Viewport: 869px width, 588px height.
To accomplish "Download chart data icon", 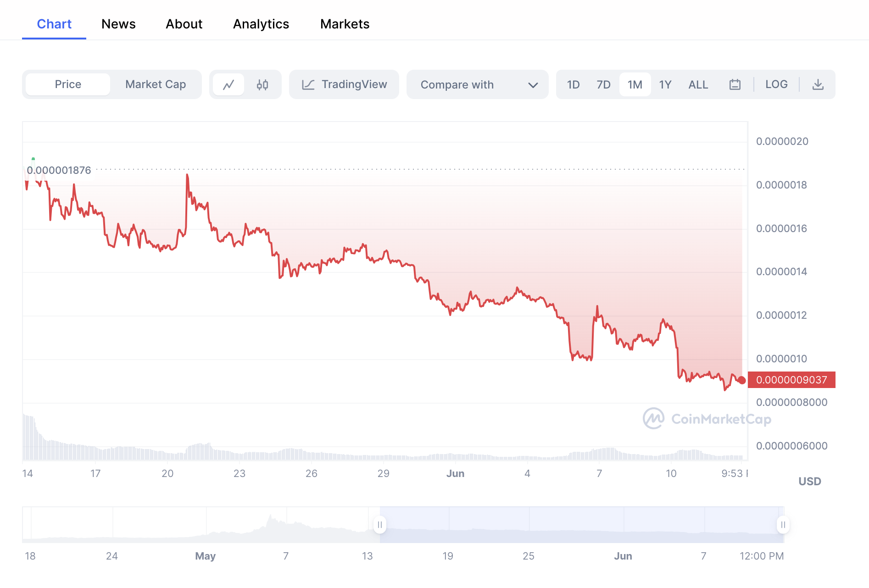I will tap(818, 85).
